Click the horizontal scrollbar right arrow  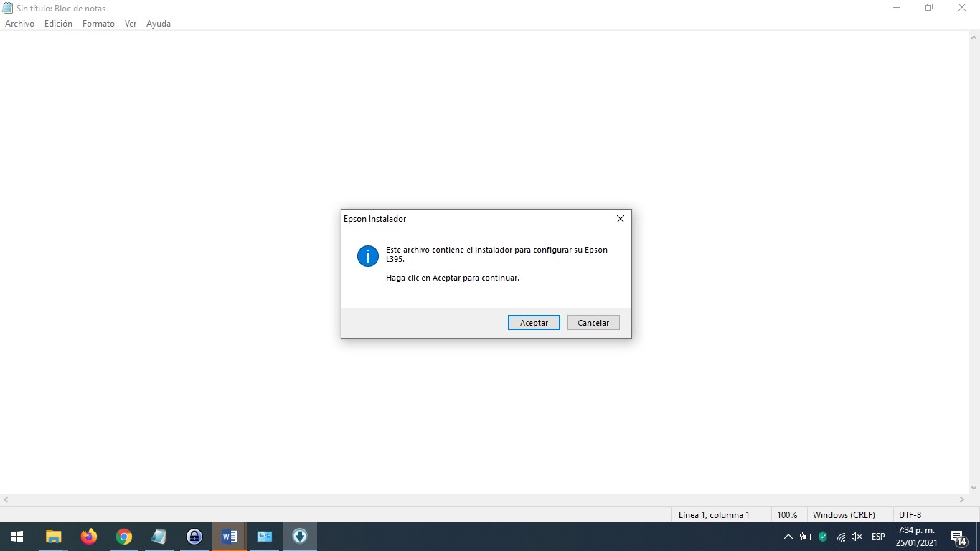click(962, 499)
